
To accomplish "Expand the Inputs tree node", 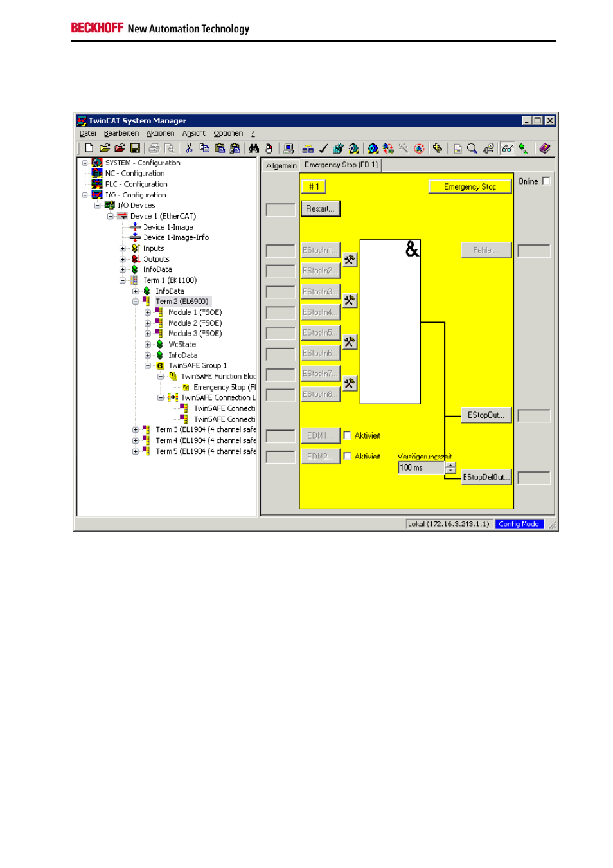I will pyautogui.click(x=122, y=248).
